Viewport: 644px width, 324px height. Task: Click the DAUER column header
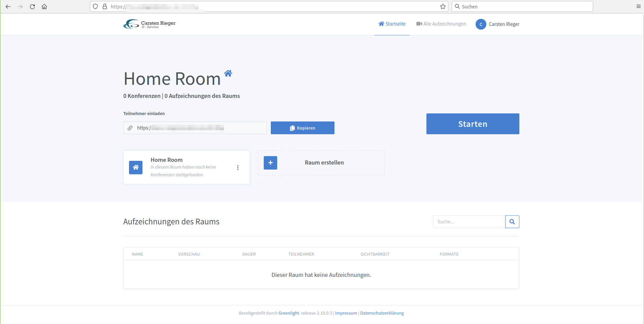click(249, 254)
